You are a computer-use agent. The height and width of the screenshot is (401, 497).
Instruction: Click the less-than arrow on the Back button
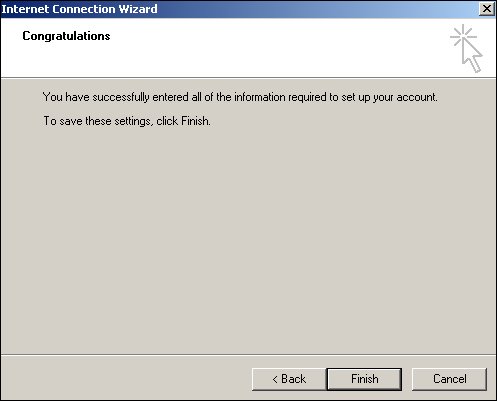coord(275,379)
